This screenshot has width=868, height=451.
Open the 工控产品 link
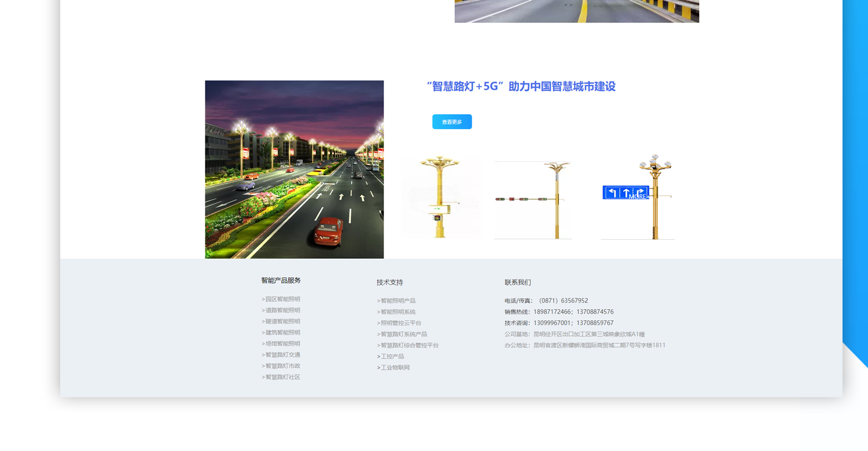click(x=391, y=357)
